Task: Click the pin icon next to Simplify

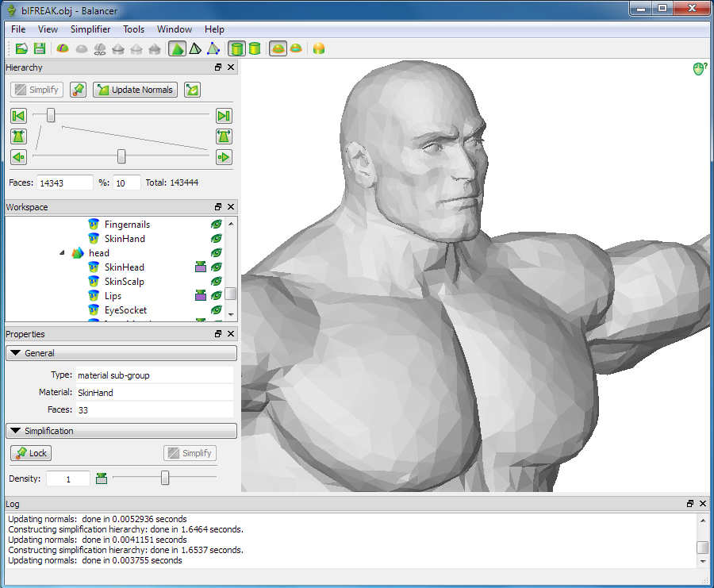Action: 78,90
